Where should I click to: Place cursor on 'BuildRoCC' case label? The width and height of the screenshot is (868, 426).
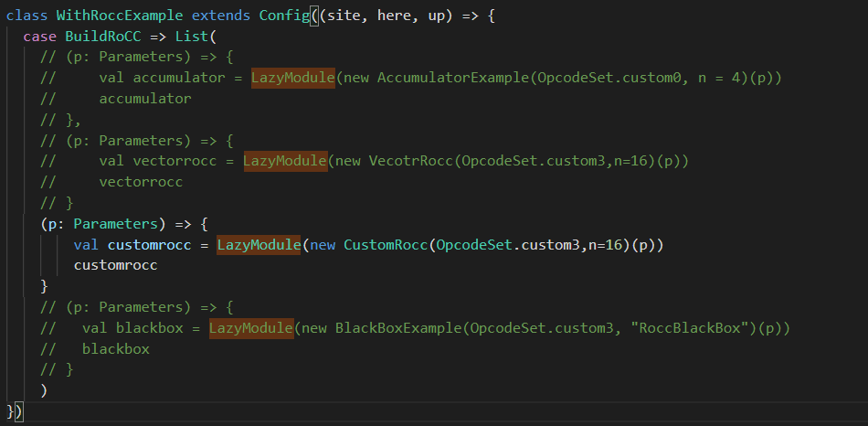pos(103,37)
